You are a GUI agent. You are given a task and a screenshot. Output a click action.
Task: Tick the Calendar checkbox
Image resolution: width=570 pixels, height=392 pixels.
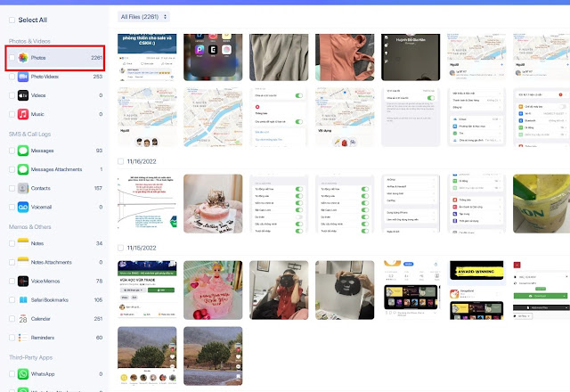point(12,319)
